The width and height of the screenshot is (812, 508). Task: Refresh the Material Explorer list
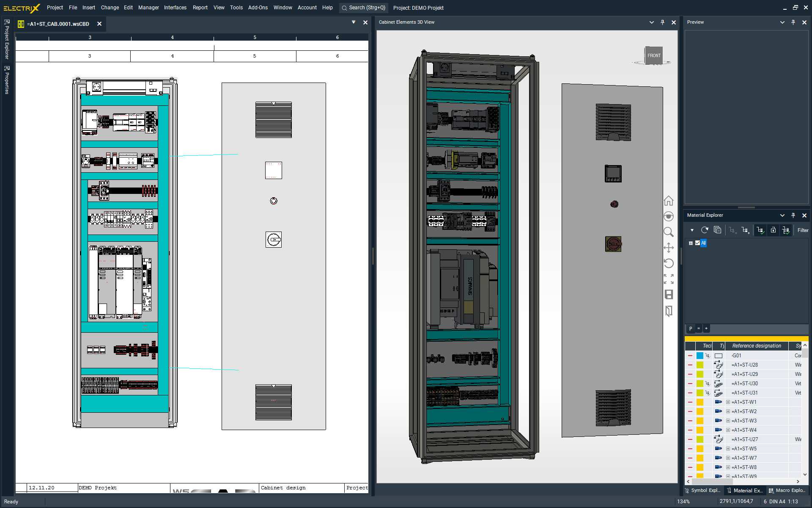pos(705,230)
